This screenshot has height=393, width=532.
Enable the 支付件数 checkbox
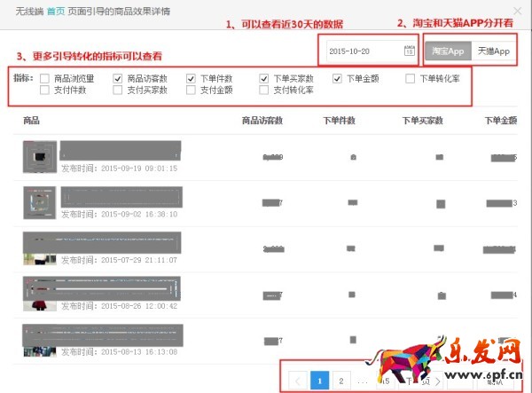click(x=44, y=90)
